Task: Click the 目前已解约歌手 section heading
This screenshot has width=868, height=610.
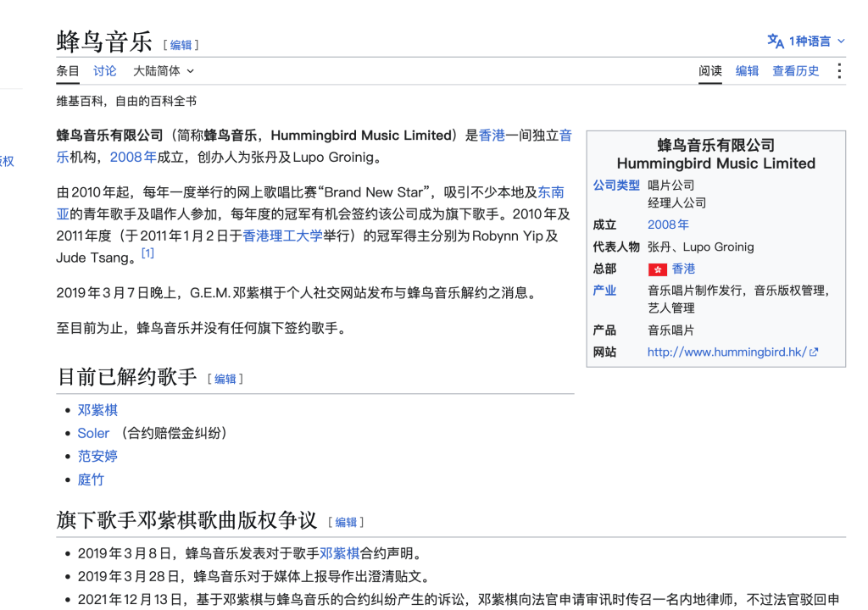Action: (127, 377)
